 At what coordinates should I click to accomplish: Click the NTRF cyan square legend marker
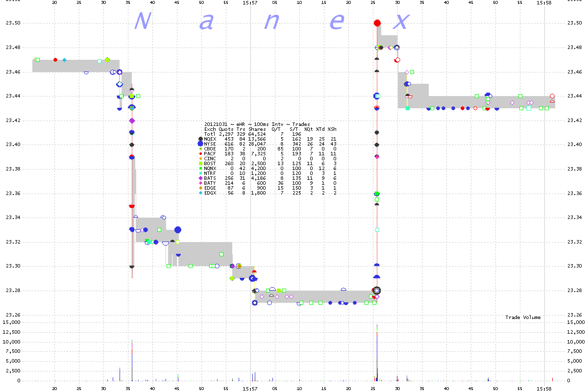click(200, 173)
